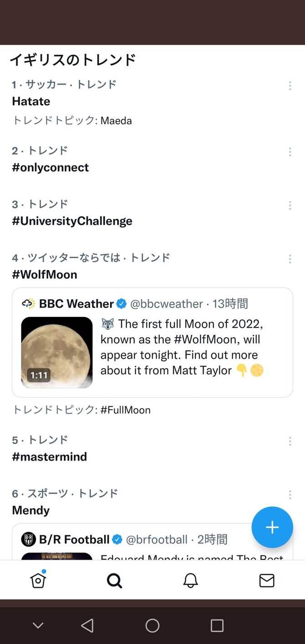Open more options for #onlyconnect trend
This screenshot has width=305, height=644.
290,152
